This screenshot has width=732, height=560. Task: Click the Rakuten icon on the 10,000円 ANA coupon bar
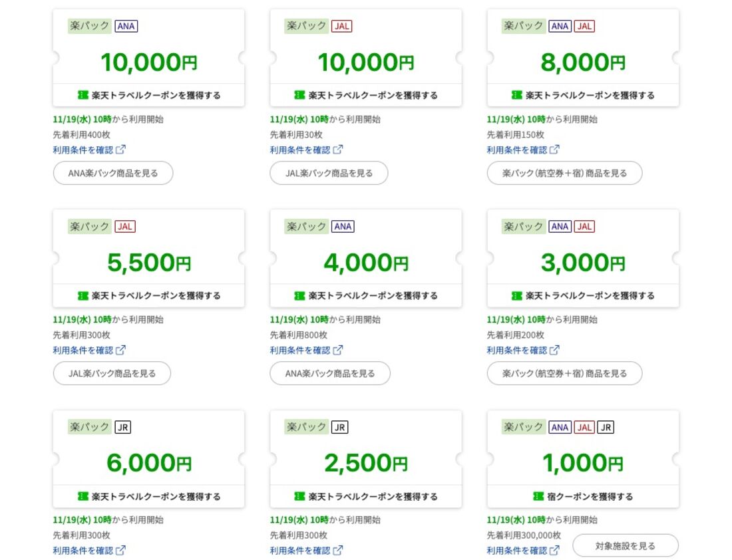click(83, 94)
